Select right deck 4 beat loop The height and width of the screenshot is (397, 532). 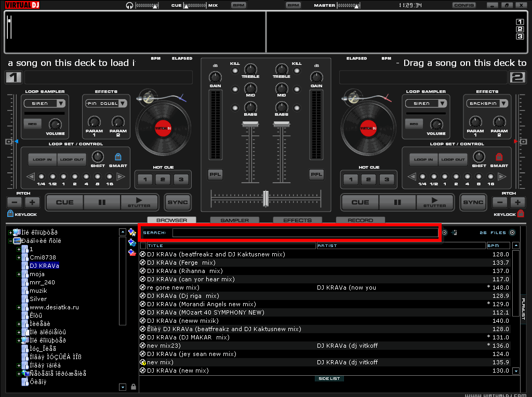tap(467, 176)
